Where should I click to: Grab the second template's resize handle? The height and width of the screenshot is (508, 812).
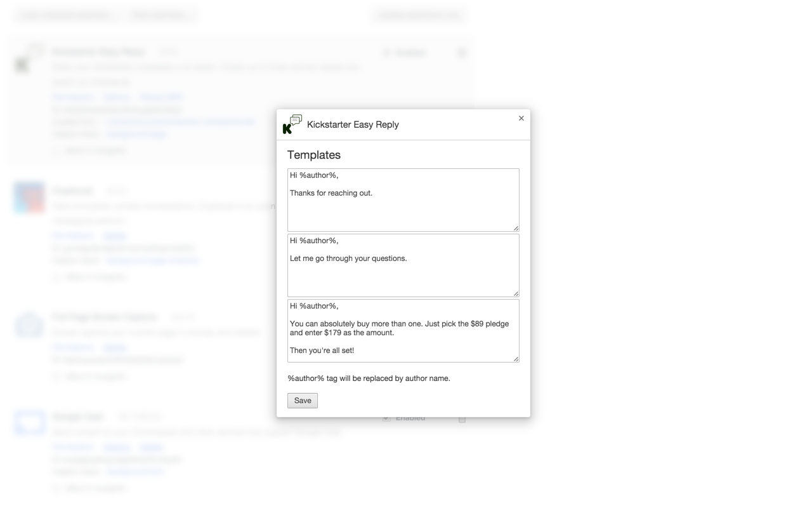pyautogui.click(x=516, y=293)
